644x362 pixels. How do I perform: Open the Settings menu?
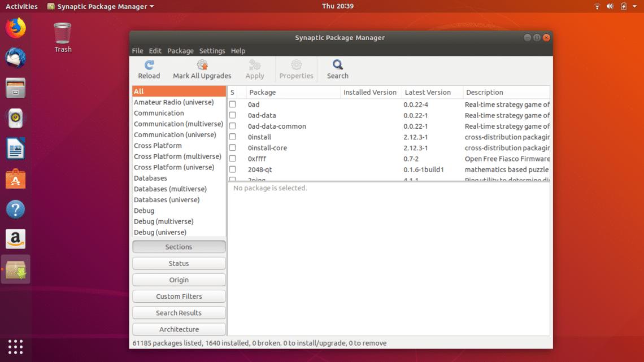(x=212, y=50)
